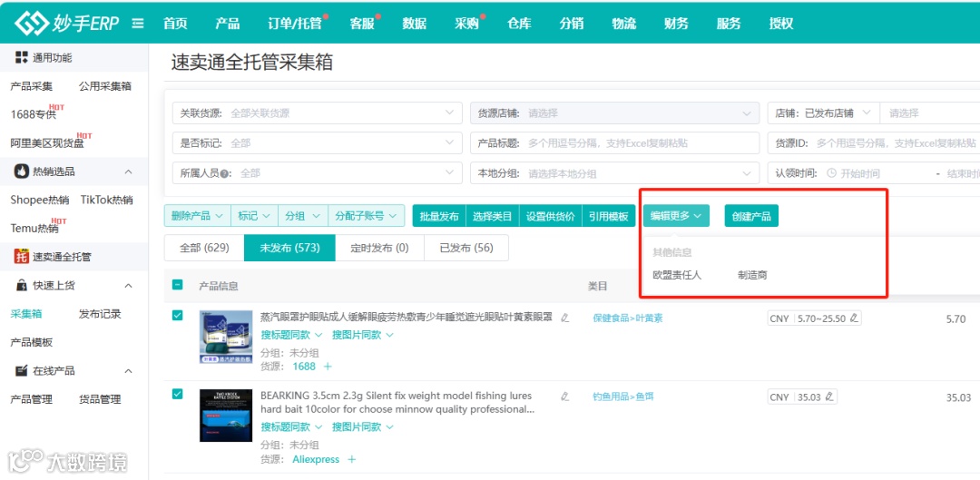Uncheck the BEARKING product checkbox

pos(178,394)
